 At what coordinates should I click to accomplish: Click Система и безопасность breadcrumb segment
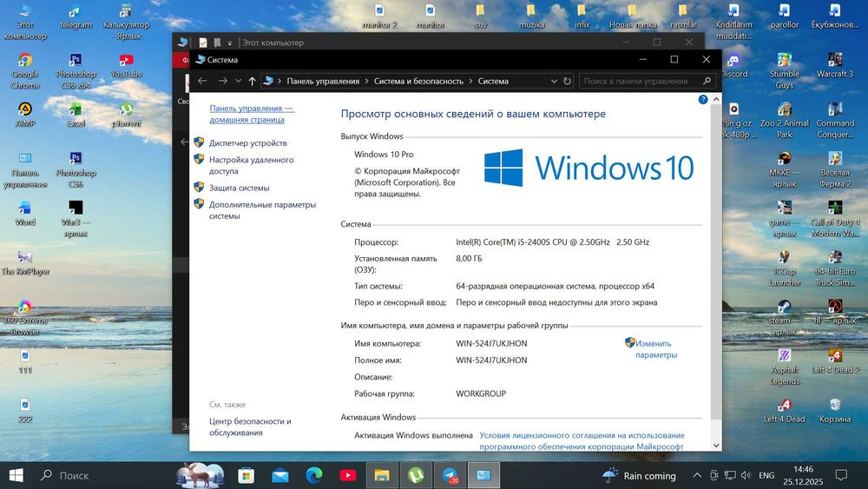pos(418,81)
